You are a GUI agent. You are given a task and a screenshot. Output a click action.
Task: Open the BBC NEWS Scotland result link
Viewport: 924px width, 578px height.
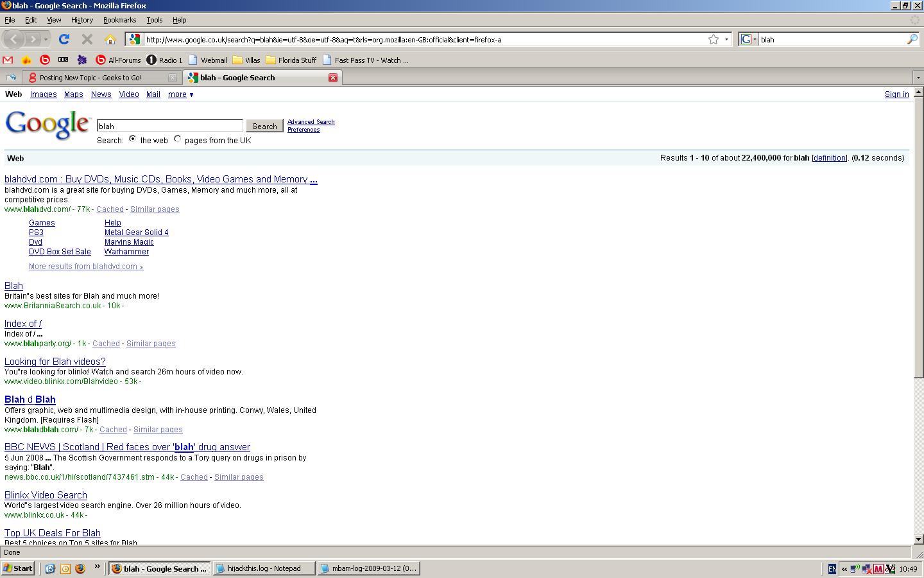tap(127, 447)
